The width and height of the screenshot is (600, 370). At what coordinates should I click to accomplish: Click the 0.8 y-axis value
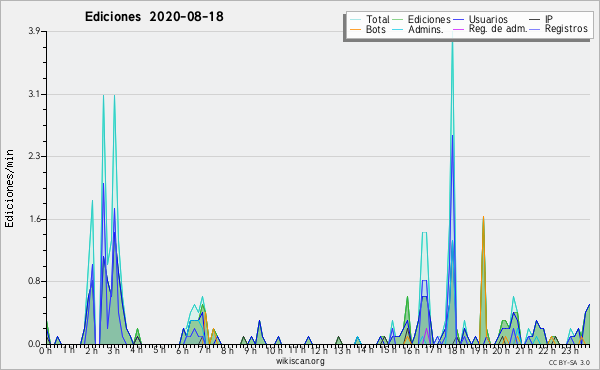tap(34, 282)
